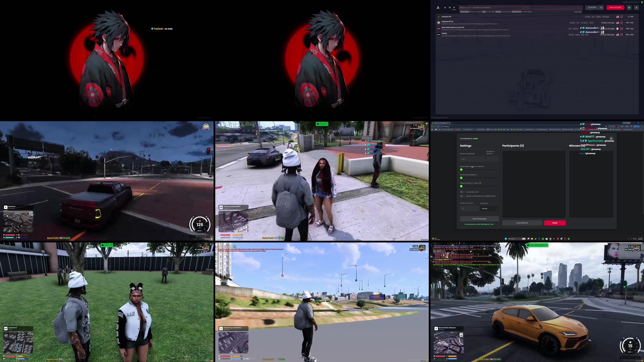Click the minimap in the pickup truck view
Viewport: 644px width, 362px height.
[x=18, y=222]
